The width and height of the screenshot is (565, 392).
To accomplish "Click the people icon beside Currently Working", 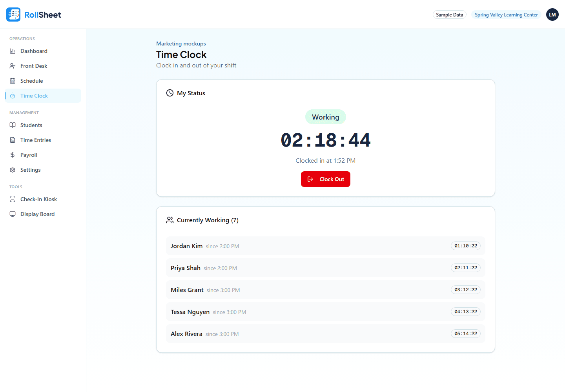I will coord(170,220).
